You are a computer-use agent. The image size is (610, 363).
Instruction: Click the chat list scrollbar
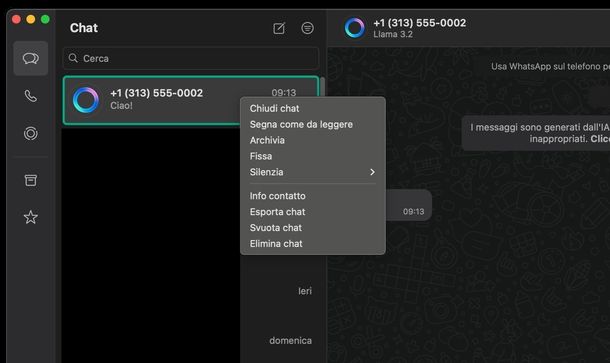point(323,88)
